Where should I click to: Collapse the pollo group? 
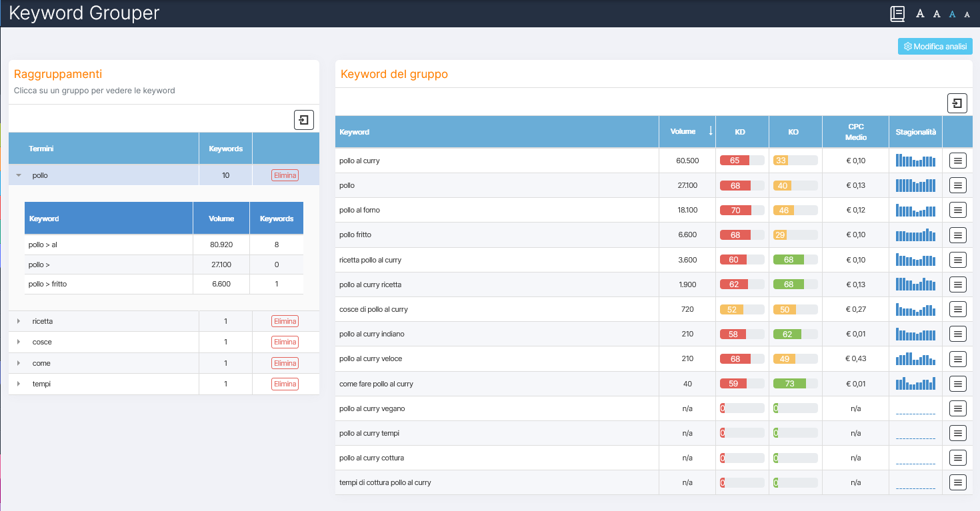18,175
